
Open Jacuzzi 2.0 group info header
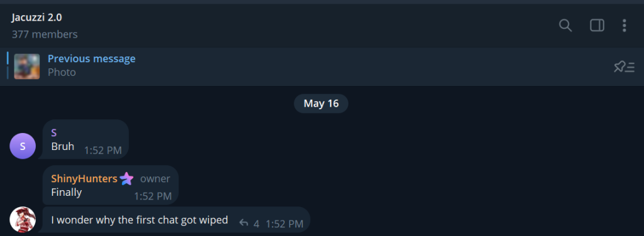pyautogui.click(x=36, y=18)
